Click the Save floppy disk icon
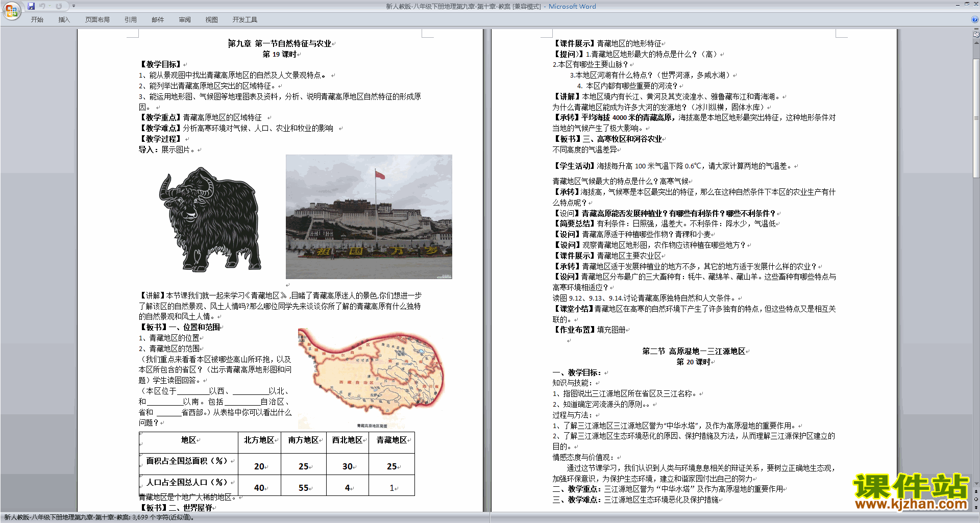This screenshot has height=523, width=980. [x=31, y=6]
